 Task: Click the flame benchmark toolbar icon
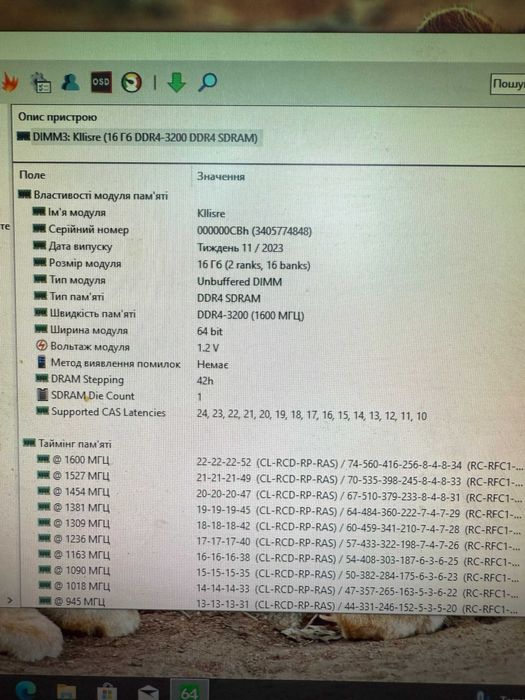tap(9, 83)
